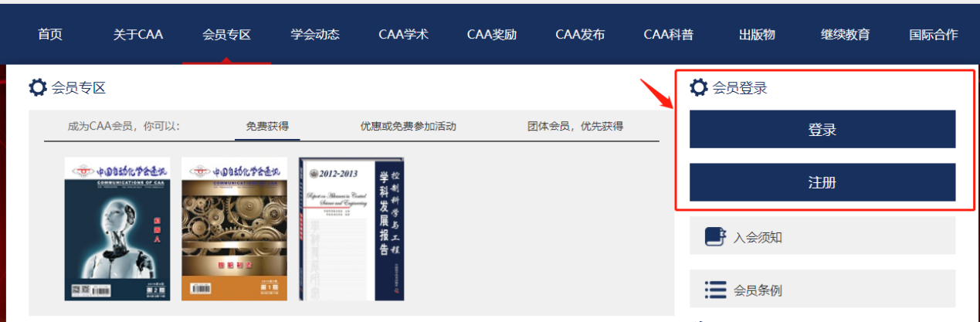Select 会员专区 in the top navigation
This screenshot has width=980, height=322.
pyautogui.click(x=226, y=35)
